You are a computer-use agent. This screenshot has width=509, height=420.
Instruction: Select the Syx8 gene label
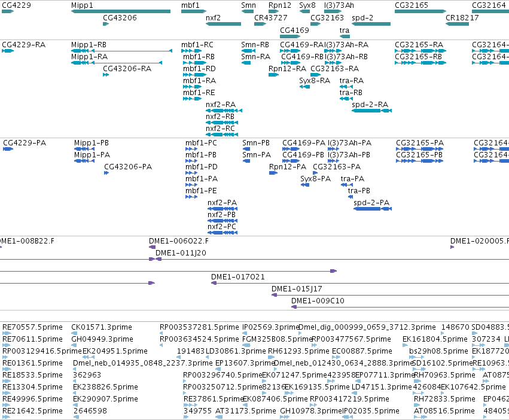(x=307, y=5)
